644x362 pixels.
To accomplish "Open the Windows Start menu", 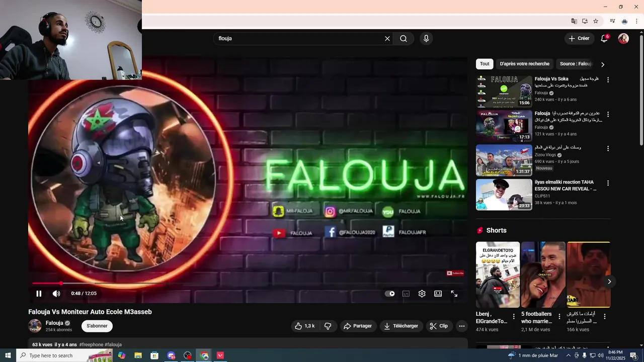I will coord(8,355).
